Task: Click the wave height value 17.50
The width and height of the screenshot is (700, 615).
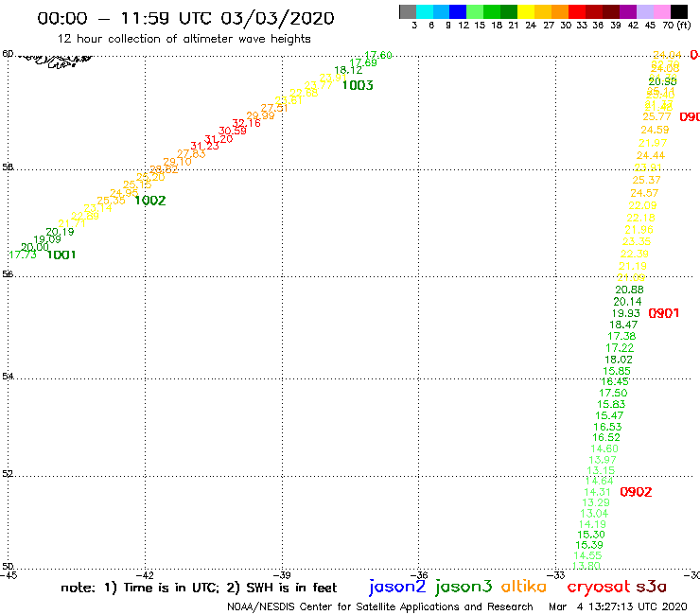Action: click(x=613, y=393)
